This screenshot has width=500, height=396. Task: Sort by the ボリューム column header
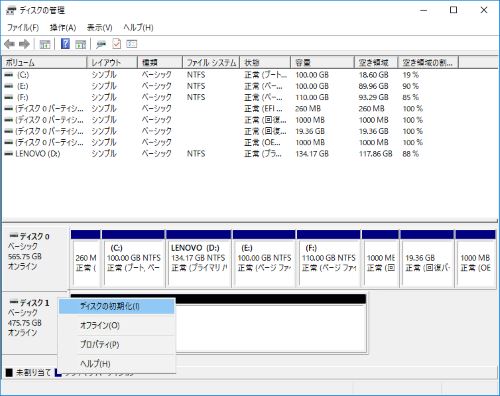coord(44,62)
